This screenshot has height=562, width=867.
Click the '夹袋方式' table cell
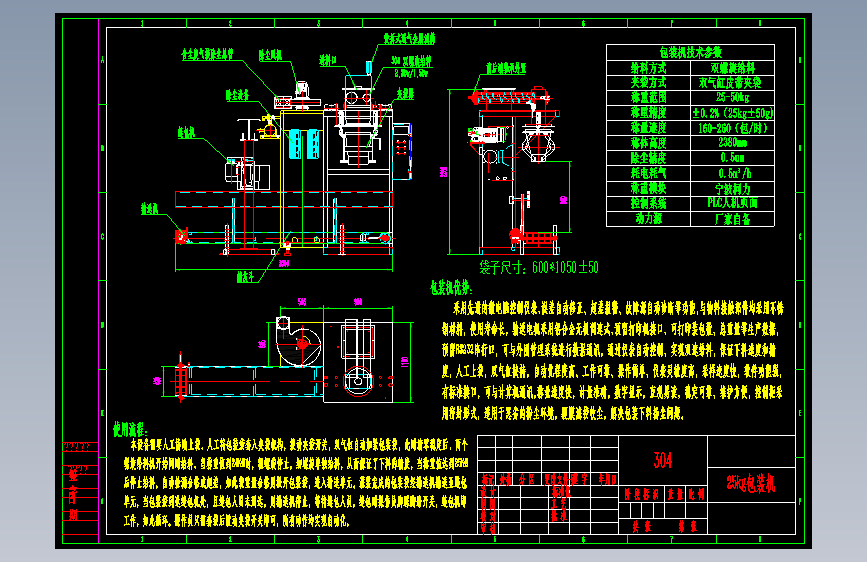(649, 82)
